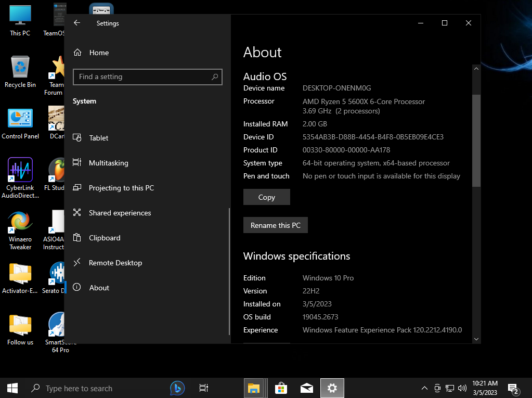Select CyberLink AudioDirector desktop shortcut
The height and width of the screenshot is (398, 532).
click(x=20, y=178)
